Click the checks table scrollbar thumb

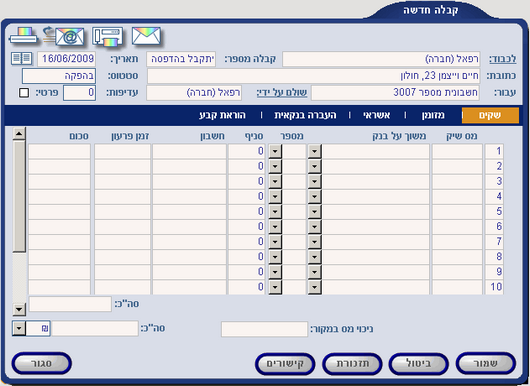(19, 196)
